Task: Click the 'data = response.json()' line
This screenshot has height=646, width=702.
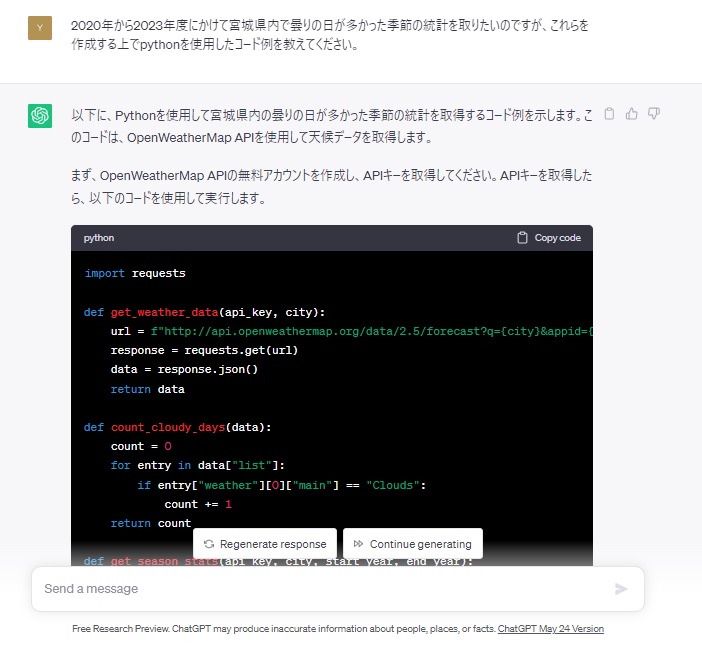Action: pyautogui.click(x=184, y=369)
